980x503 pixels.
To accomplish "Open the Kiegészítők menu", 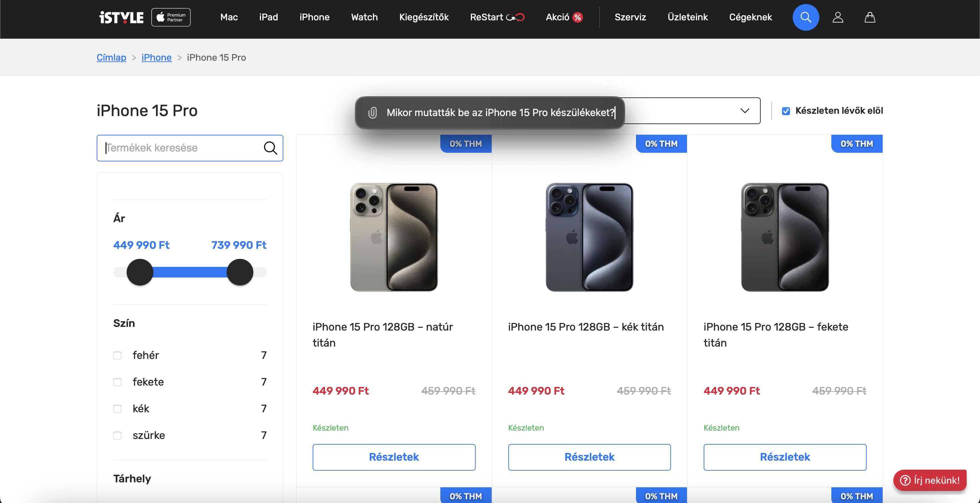I will click(424, 17).
